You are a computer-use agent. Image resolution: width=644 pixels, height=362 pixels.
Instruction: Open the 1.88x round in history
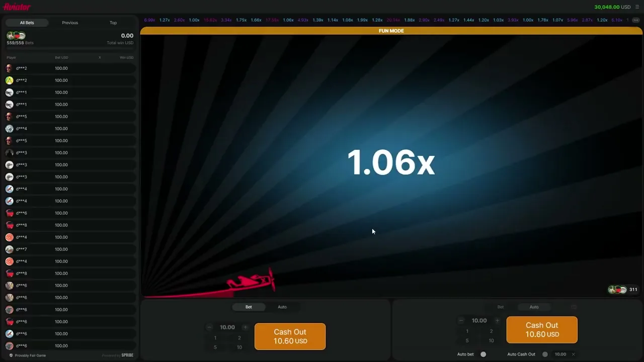pos(410,20)
